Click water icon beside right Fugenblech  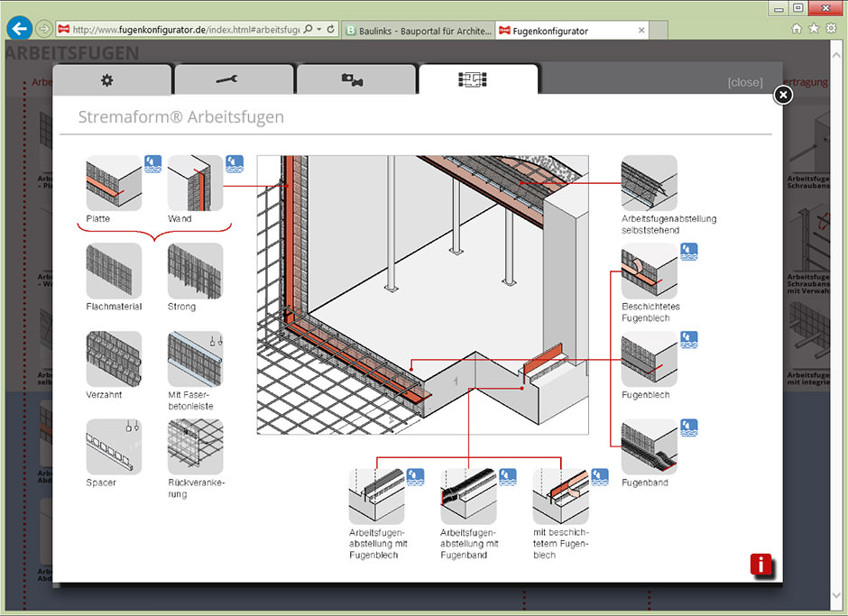pyautogui.click(x=688, y=340)
